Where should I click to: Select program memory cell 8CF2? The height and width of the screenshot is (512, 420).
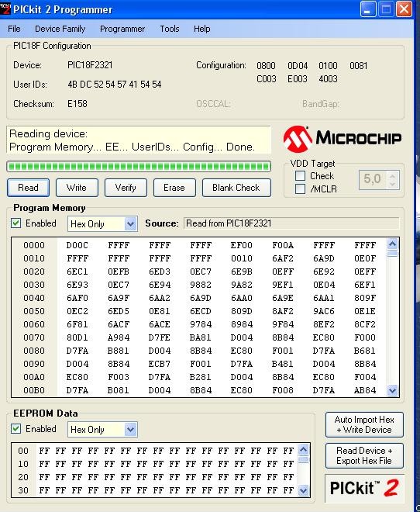[365, 324]
